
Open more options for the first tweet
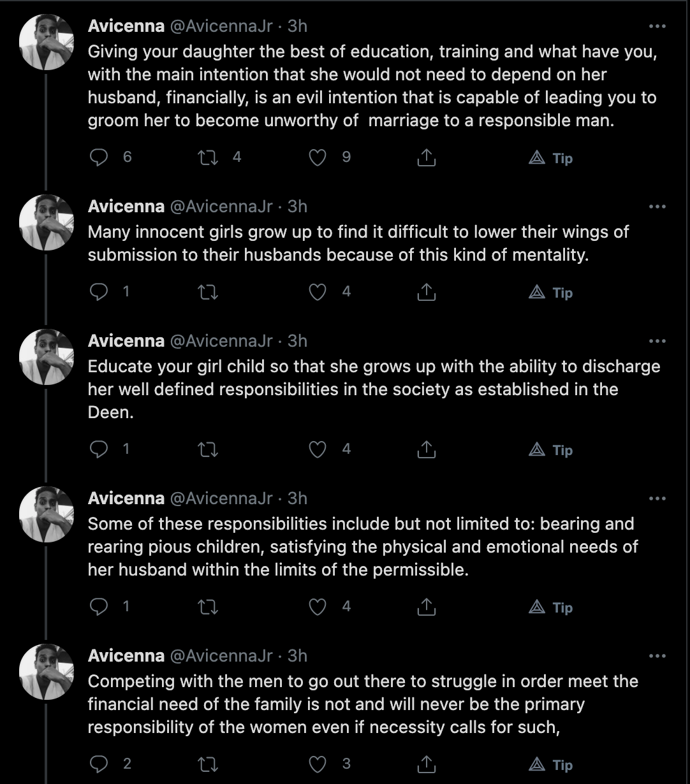(657, 26)
